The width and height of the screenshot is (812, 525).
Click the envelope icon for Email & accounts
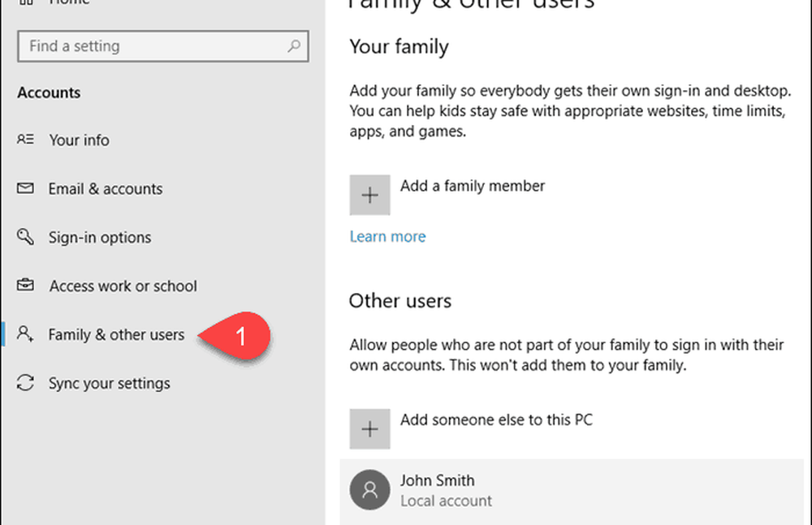(25, 188)
